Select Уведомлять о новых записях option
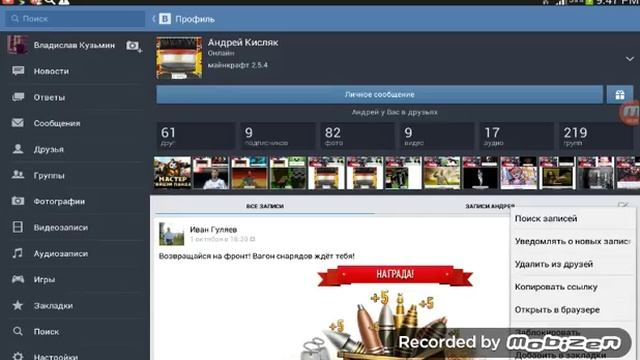Viewport: 640px width, 360px height. [573, 242]
